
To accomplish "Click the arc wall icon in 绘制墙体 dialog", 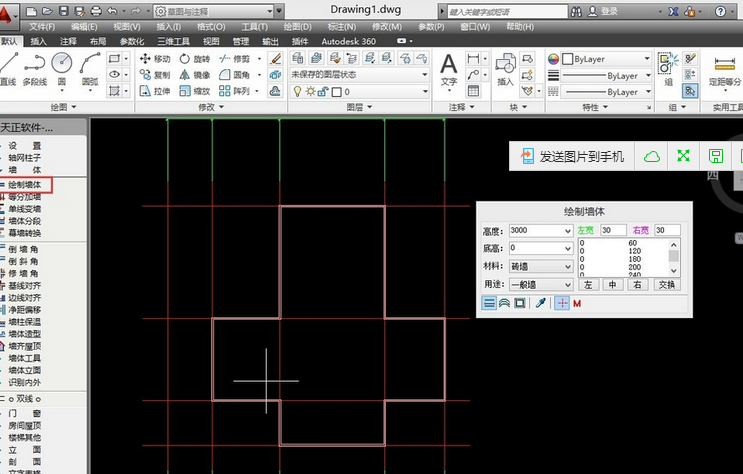I will (505, 303).
